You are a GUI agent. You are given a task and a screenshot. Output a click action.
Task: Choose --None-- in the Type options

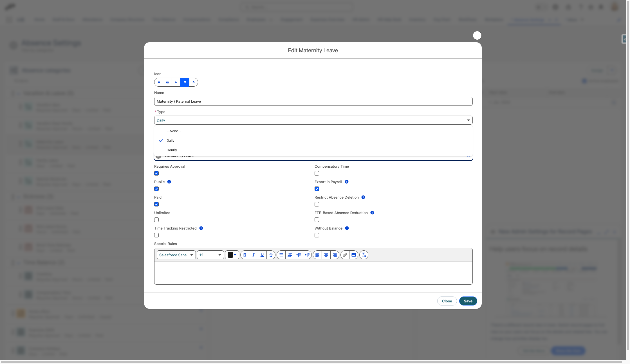tap(174, 131)
